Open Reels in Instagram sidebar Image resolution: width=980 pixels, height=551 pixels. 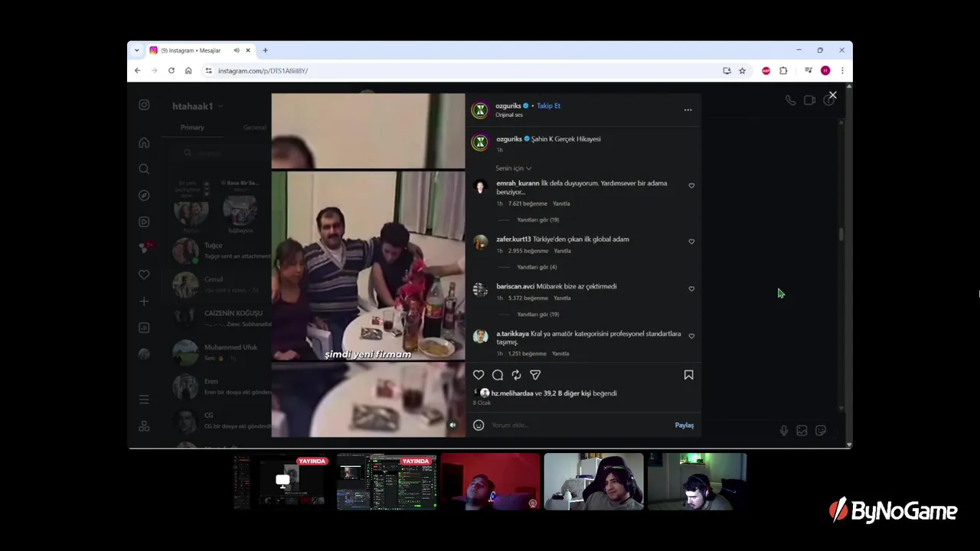pos(144,222)
